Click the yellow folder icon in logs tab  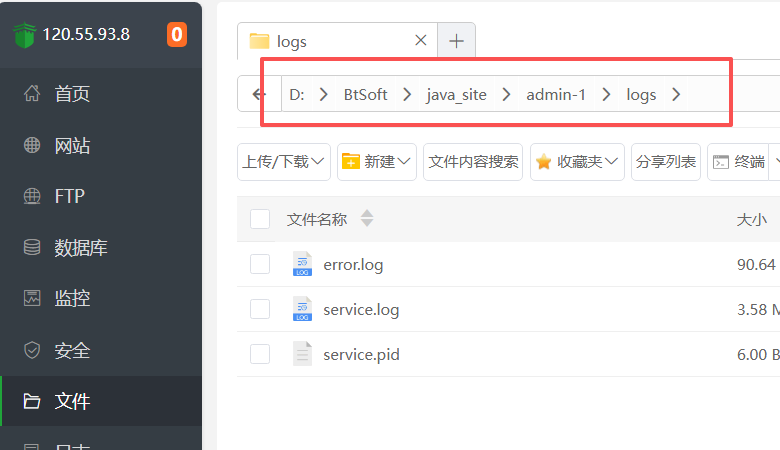click(x=259, y=41)
